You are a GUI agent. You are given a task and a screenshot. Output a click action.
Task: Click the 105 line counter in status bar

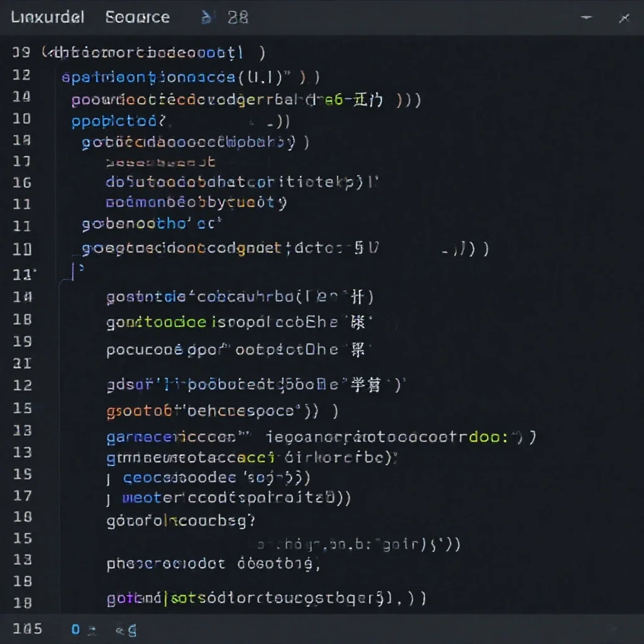27,629
